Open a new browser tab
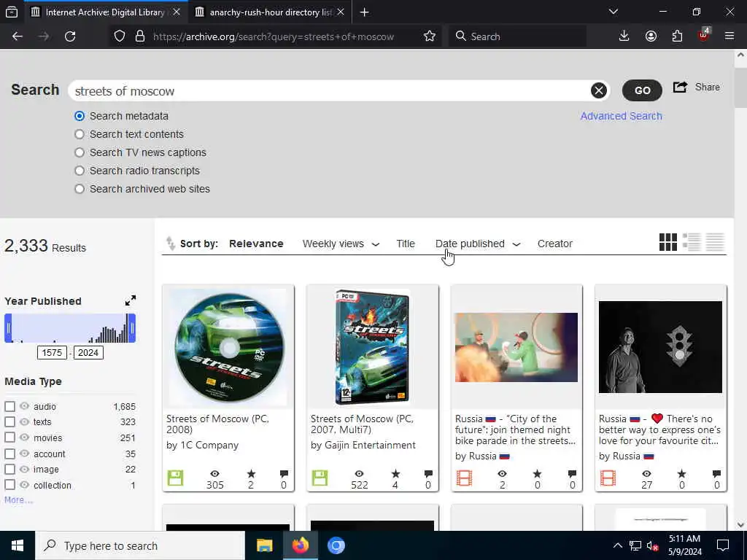 click(x=365, y=12)
